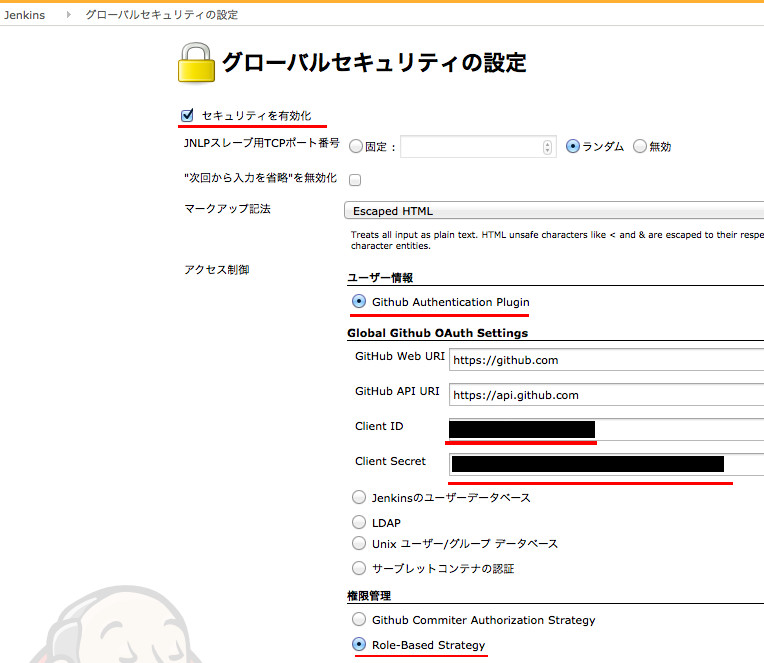
Task: Click the GitHub Web URI label
Action: tap(400, 356)
